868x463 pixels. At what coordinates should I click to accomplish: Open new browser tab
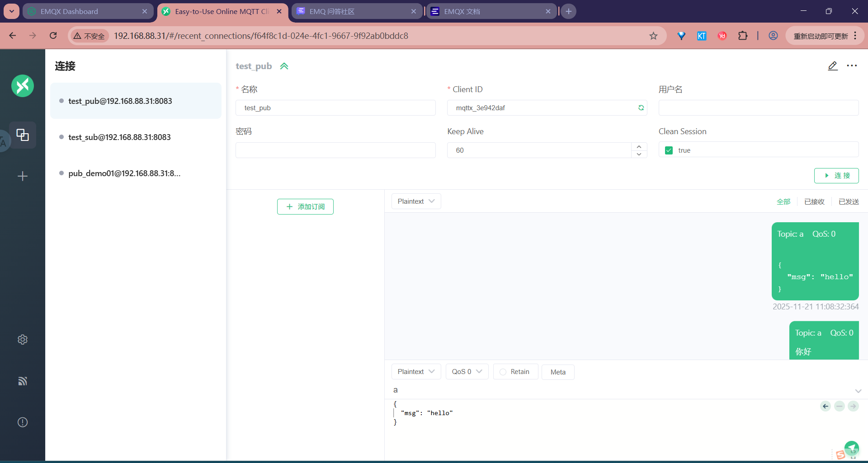tap(569, 11)
